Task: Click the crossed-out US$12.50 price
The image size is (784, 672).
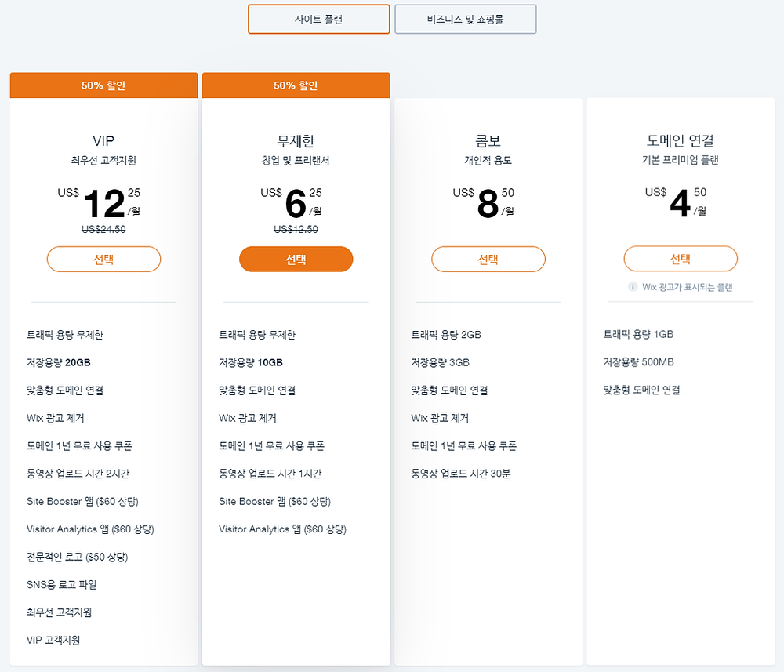Action: click(296, 230)
